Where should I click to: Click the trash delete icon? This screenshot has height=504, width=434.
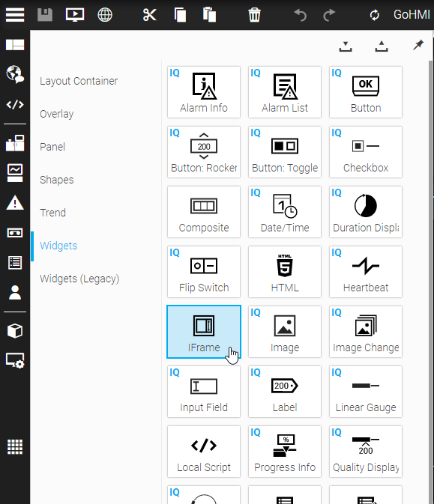coord(254,15)
